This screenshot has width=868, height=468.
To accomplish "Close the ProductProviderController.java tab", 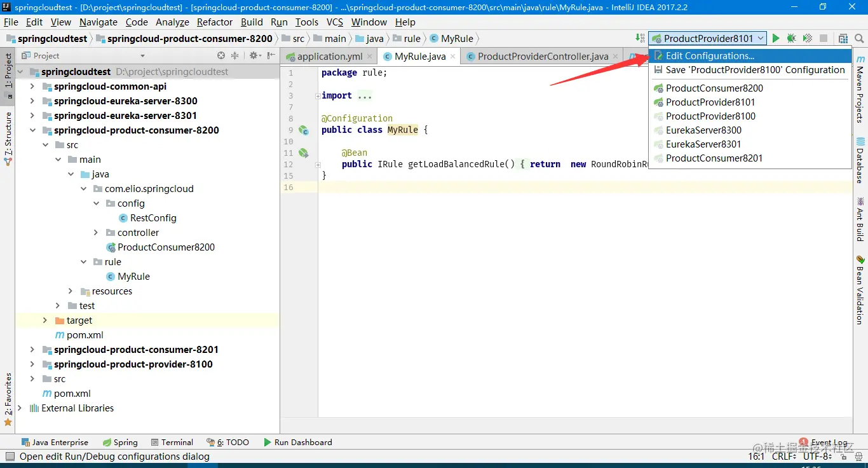I will tap(616, 56).
